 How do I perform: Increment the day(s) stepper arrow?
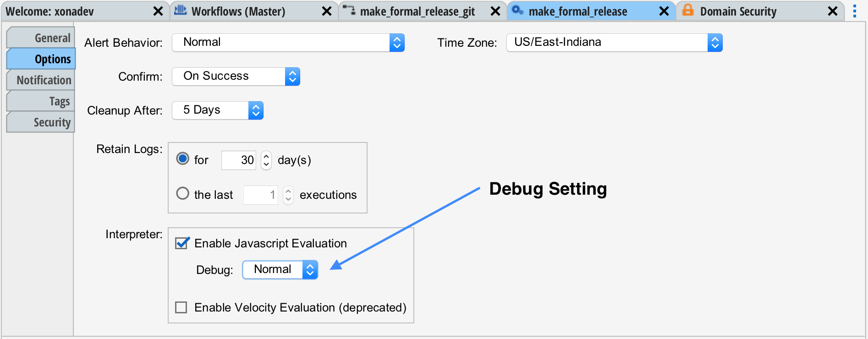point(265,157)
